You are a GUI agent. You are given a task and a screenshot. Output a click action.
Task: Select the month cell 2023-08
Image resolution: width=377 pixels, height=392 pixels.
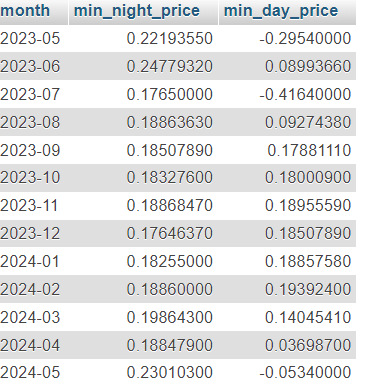[x=30, y=122]
